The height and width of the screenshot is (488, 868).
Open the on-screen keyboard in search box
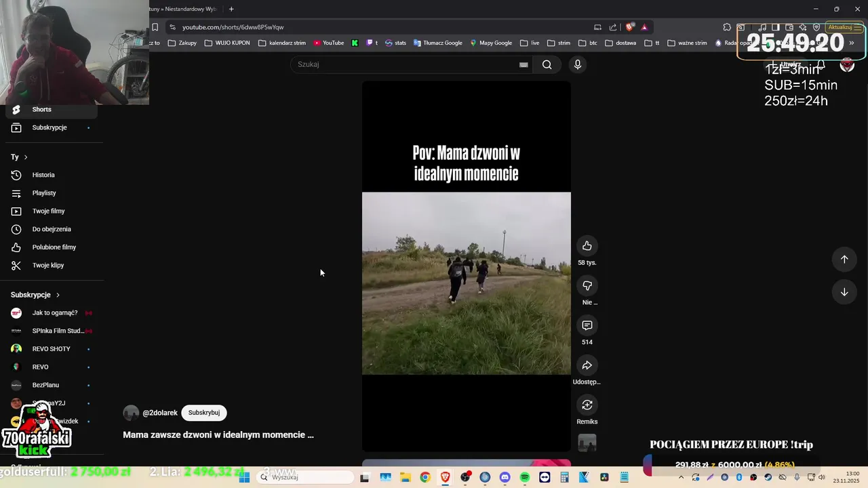pos(524,64)
